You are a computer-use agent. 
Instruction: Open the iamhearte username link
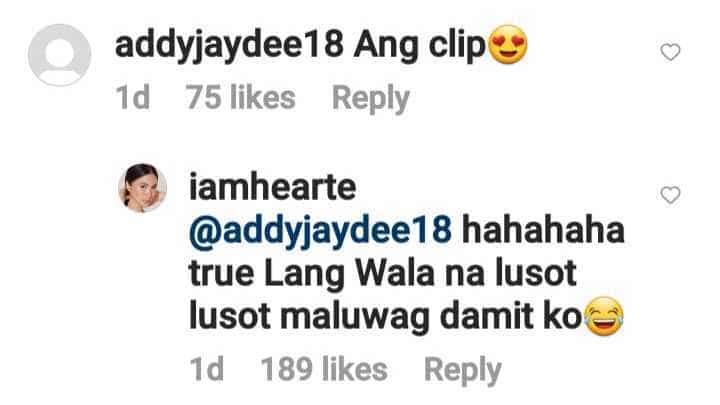[273, 187]
